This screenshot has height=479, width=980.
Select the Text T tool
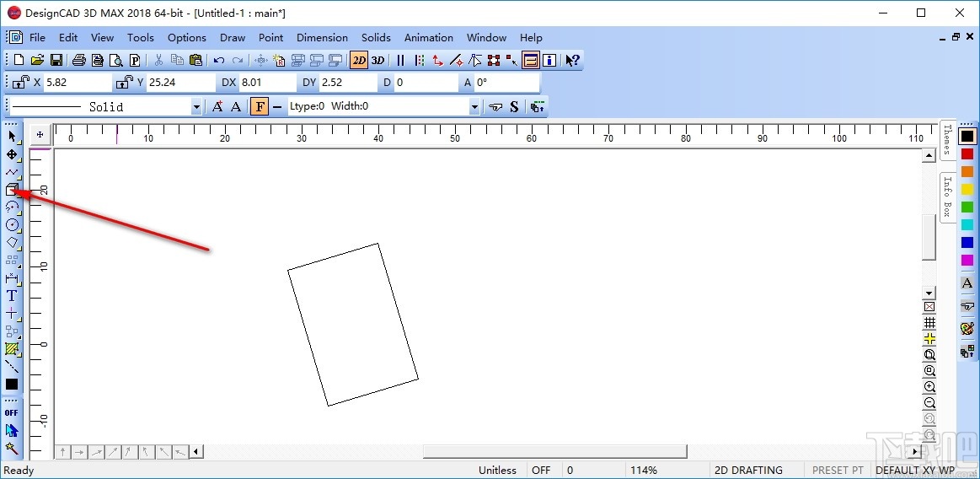tap(12, 295)
